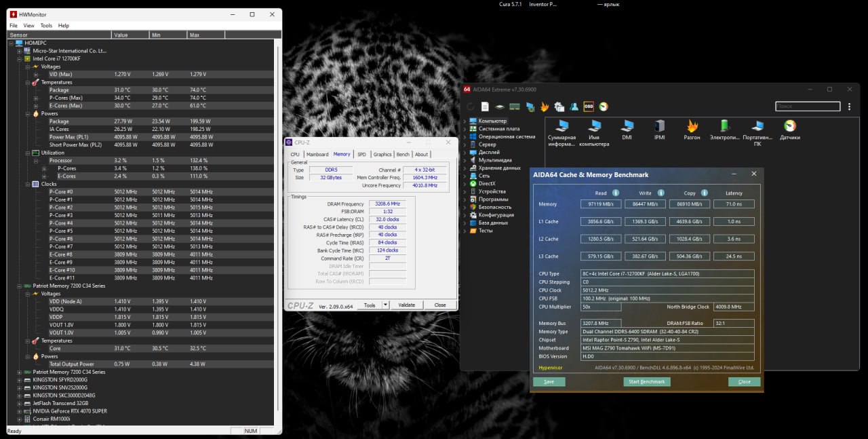
Task: Open the OSD panel icon in AIDA64 toolbar
Action: click(589, 107)
